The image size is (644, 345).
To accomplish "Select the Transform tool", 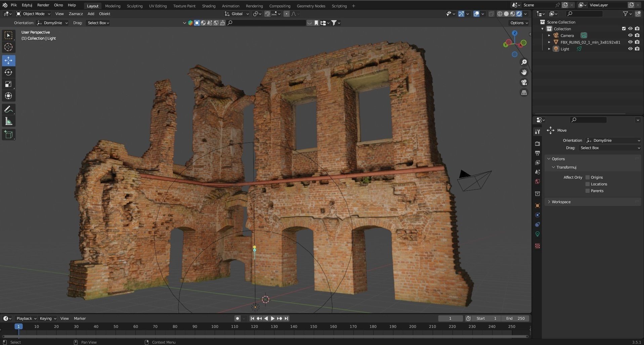I will (x=8, y=96).
